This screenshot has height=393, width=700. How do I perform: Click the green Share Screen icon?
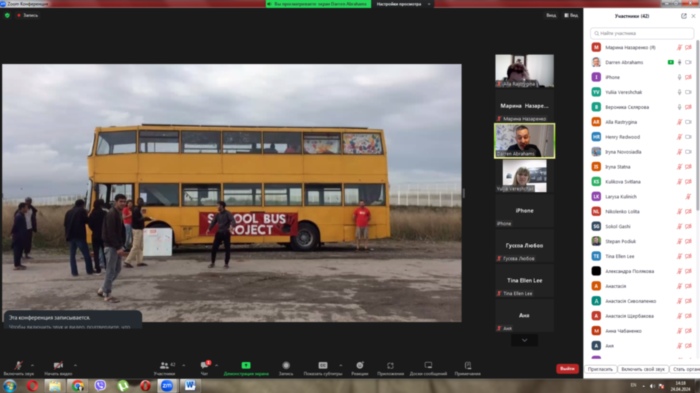tap(246, 365)
